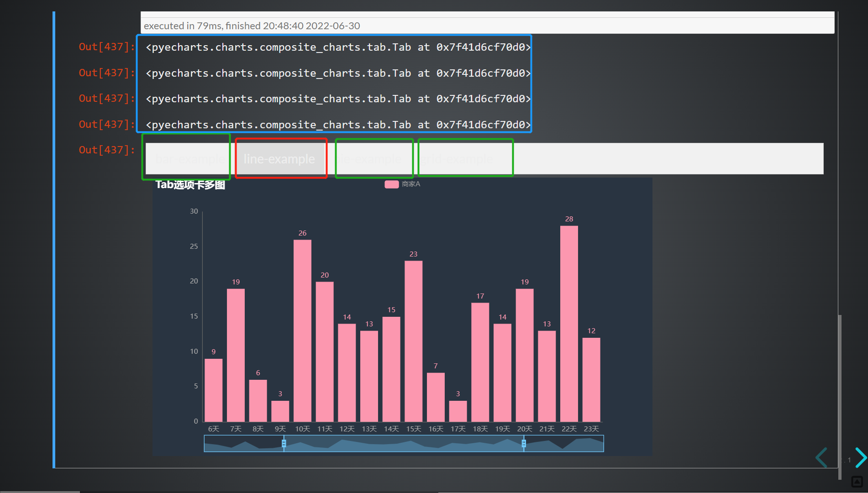This screenshot has height=493, width=868.
Task: Click the pink 商家A legend marker
Action: click(391, 184)
